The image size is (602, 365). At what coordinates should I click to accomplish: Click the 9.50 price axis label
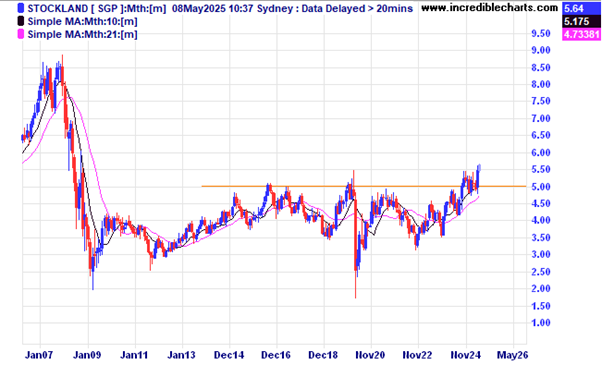pyautogui.click(x=541, y=33)
